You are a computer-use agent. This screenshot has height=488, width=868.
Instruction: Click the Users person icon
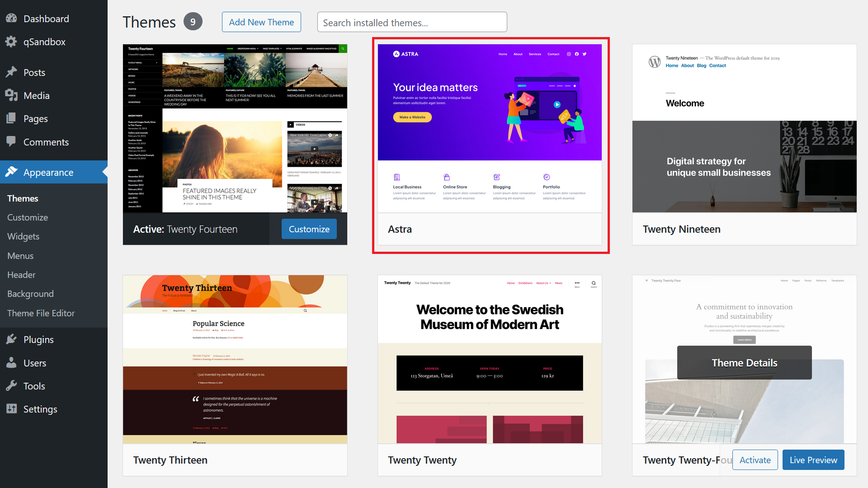(11, 363)
